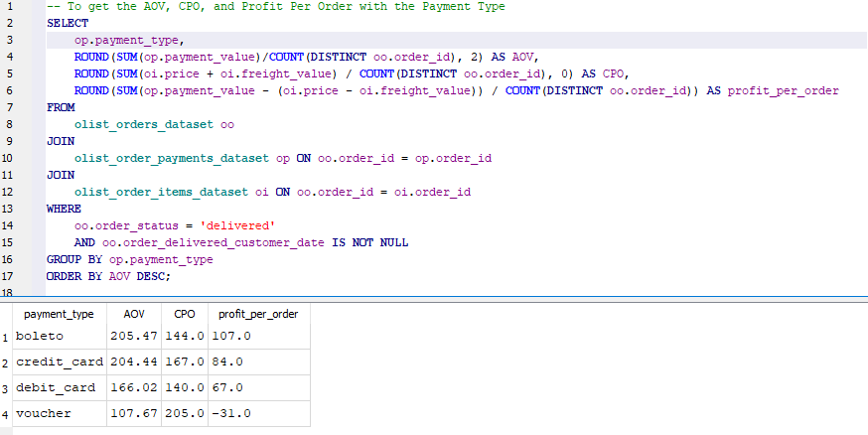Select profit value 84.0
Screen dimensions: 868x435
(x=258, y=362)
